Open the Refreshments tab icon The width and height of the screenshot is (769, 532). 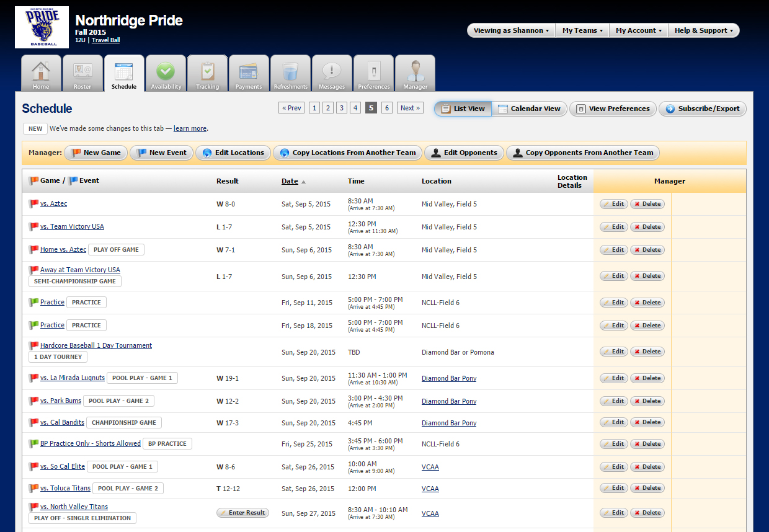click(290, 73)
